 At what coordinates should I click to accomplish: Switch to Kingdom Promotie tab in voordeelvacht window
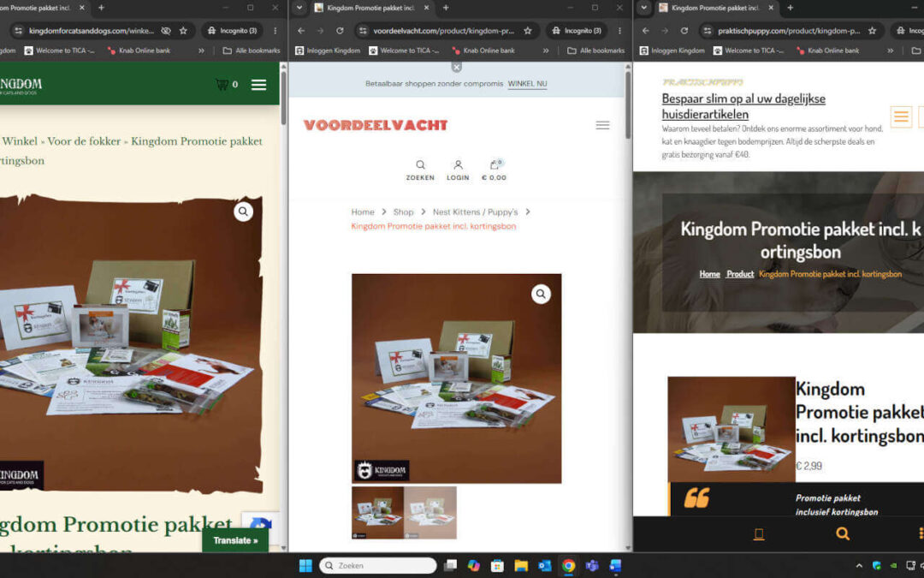click(x=371, y=8)
